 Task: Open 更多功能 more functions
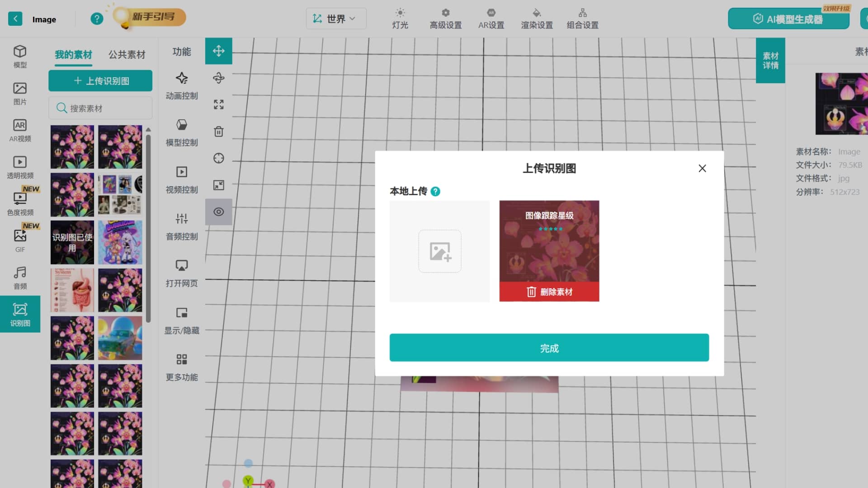tap(182, 368)
